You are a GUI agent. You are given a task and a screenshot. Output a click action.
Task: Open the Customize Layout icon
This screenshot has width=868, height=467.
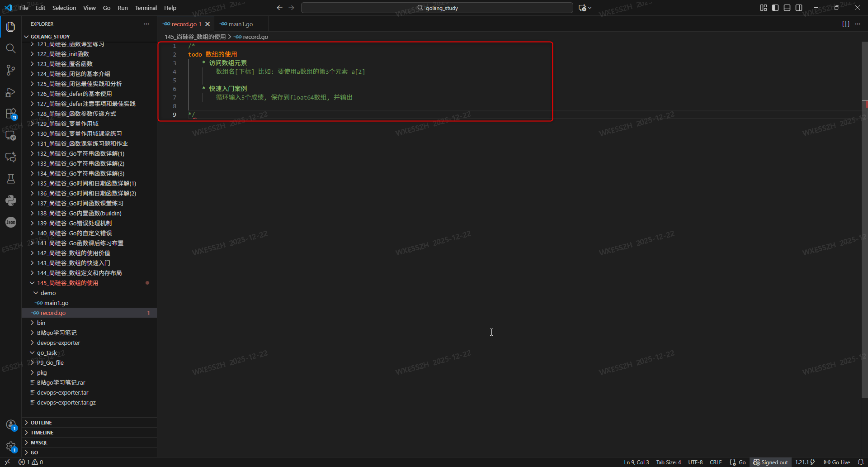pos(764,8)
